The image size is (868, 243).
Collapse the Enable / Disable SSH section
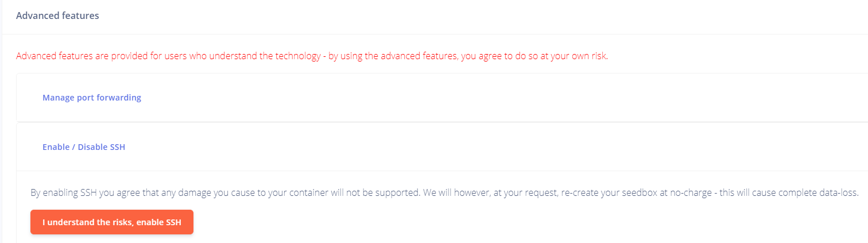coord(84,147)
